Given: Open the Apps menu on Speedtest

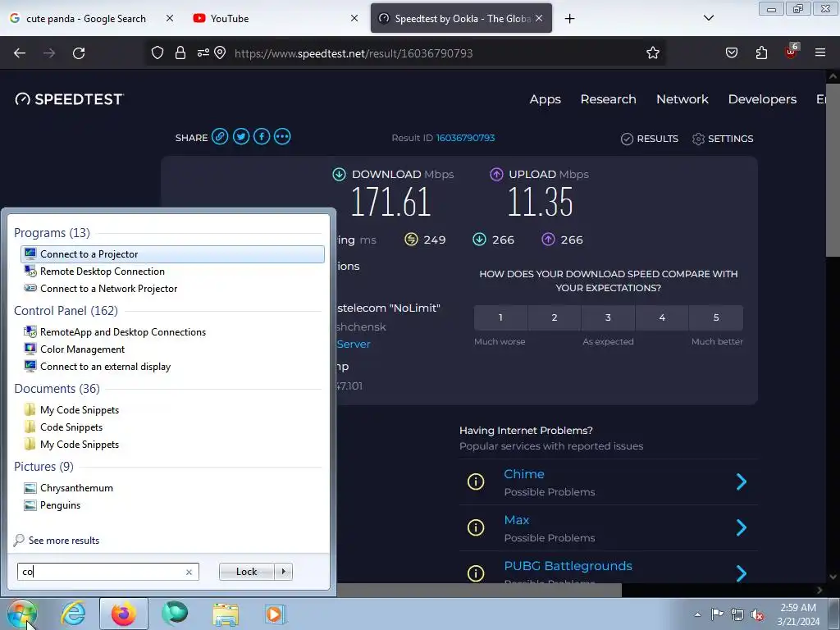Looking at the screenshot, I should (x=545, y=99).
